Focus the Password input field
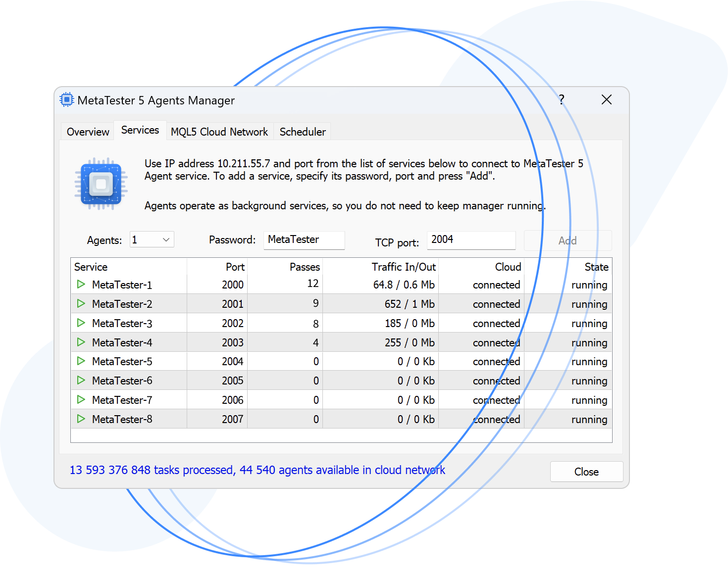 point(304,240)
